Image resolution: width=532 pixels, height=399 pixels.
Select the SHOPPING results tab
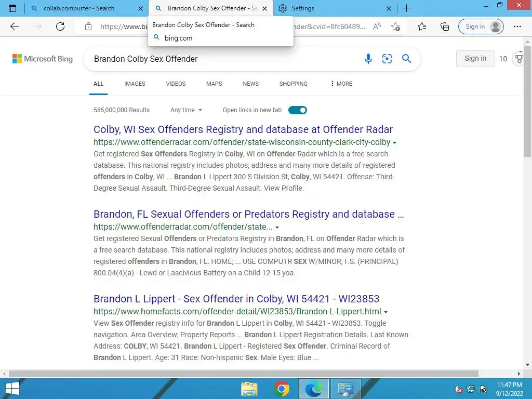[294, 84]
